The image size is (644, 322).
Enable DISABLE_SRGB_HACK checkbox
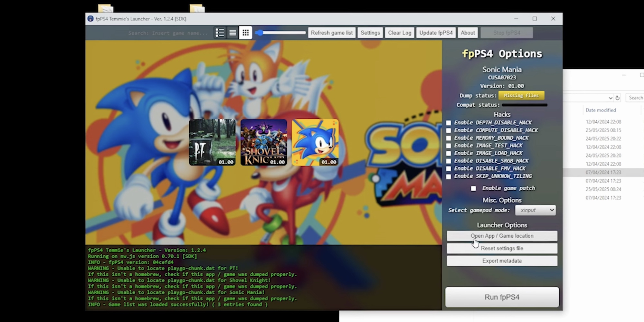point(448,161)
